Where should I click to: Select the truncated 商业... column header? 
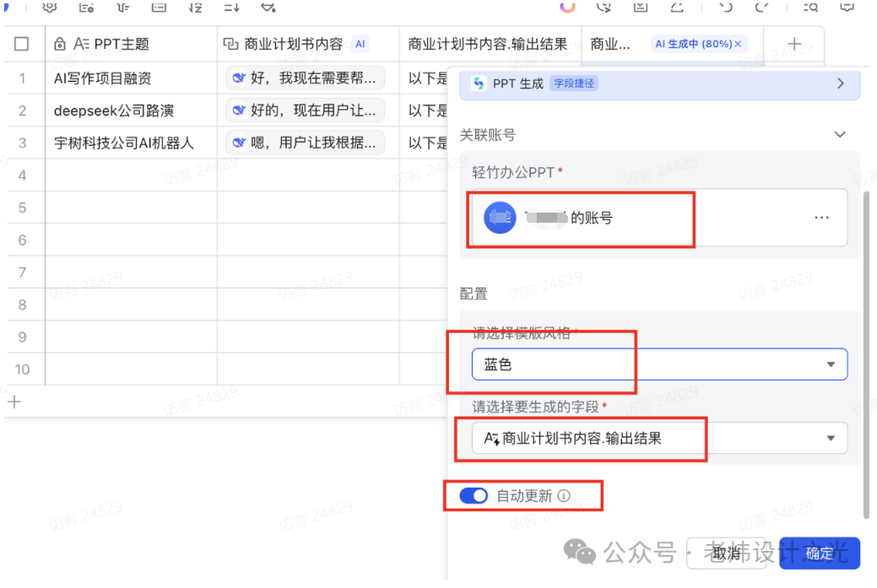610,44
